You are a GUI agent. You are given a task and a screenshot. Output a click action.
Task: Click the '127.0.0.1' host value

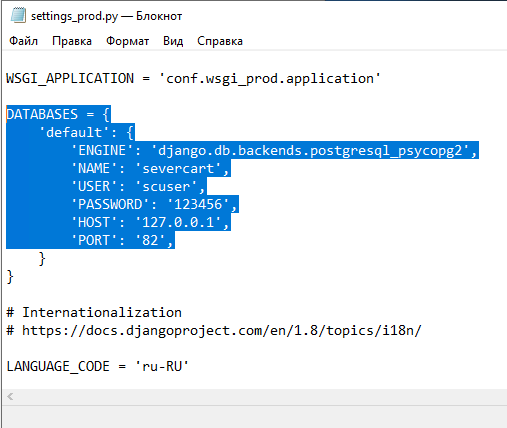pos(178,222)
